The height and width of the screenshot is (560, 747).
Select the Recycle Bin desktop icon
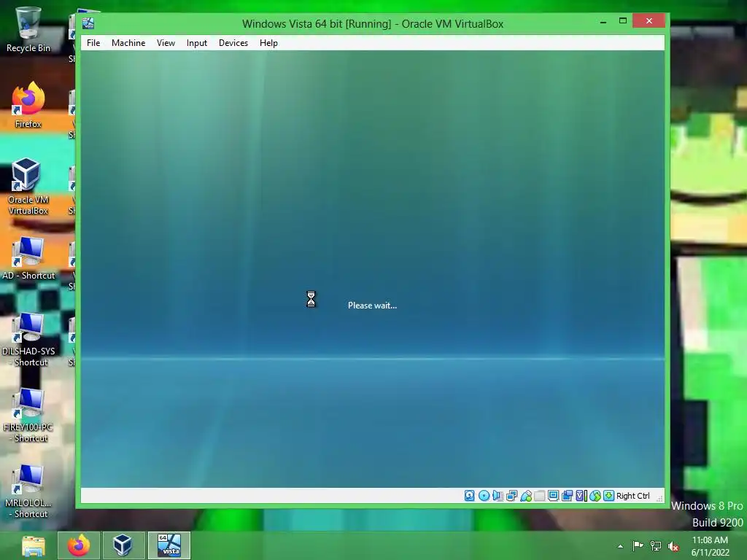click(x=28, y=29)
